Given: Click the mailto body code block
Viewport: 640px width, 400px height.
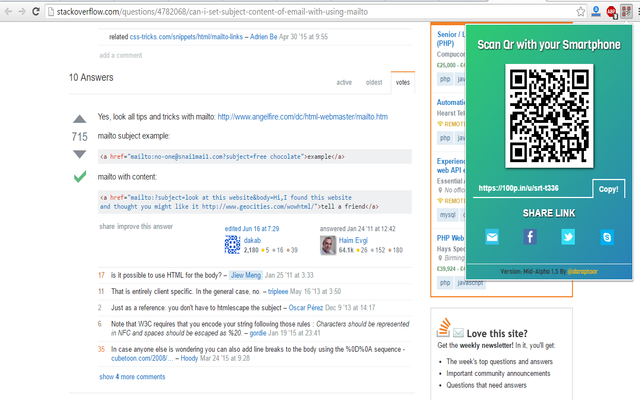Looking at the screenshot, I should (x=255, y=202).
